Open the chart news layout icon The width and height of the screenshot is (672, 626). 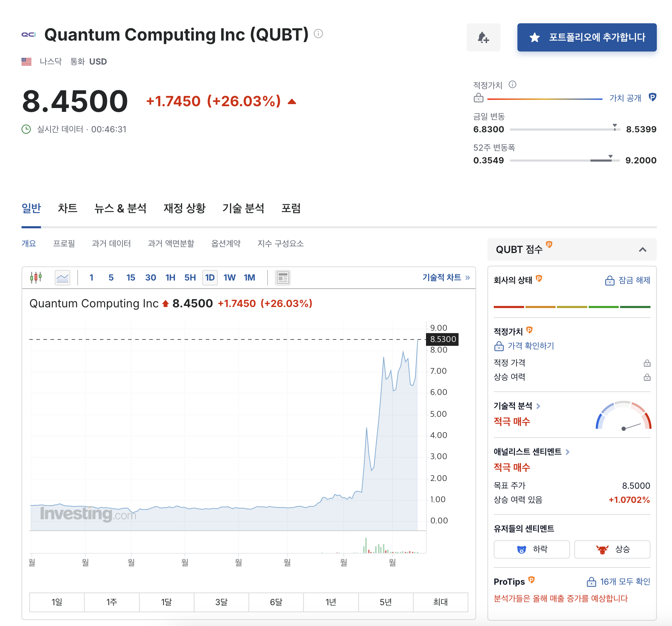click(283, 278)
